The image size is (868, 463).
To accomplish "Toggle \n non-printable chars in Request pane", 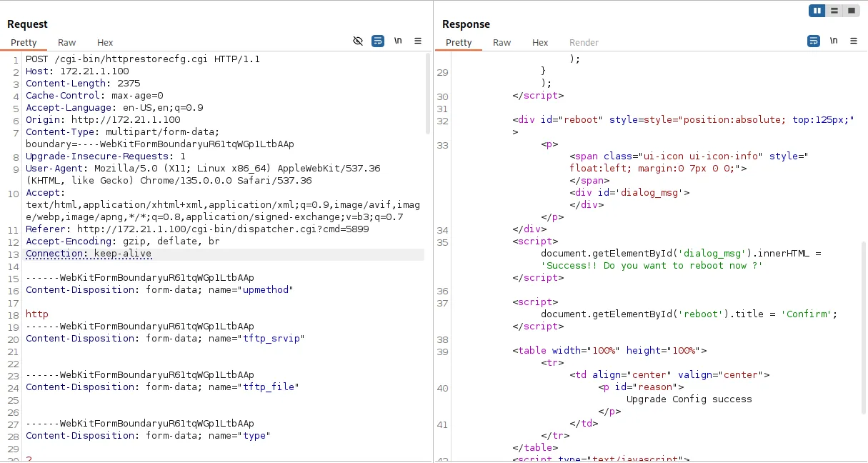I will pos(398,41).
